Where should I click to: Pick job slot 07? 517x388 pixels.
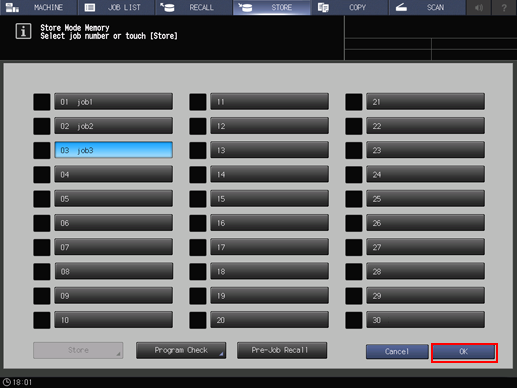click(114, 247)
